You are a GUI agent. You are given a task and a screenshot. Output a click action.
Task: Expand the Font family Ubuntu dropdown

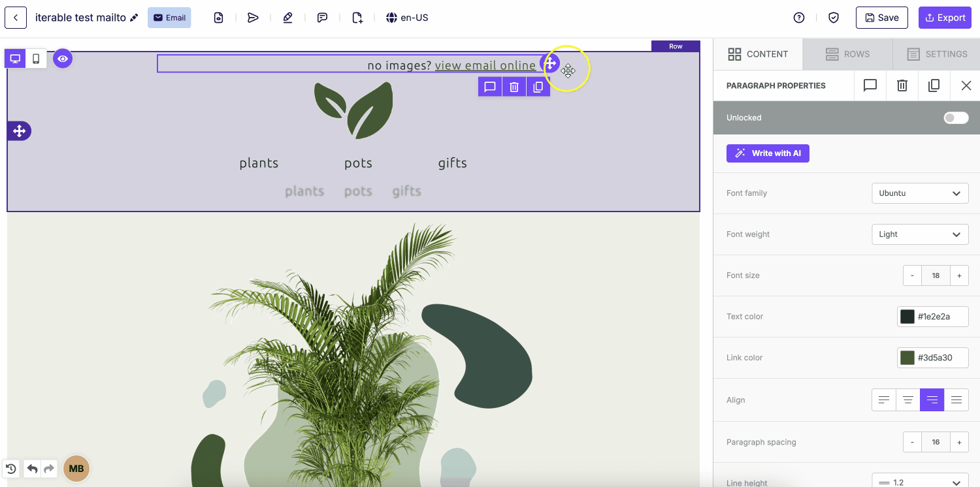(920, 193)
